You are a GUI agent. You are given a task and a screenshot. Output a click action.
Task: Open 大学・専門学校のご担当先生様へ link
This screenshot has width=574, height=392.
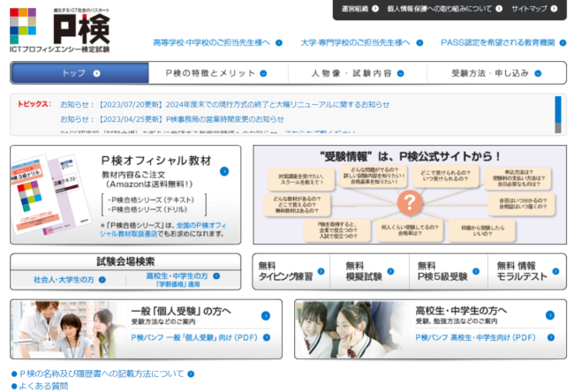point(355,43)
